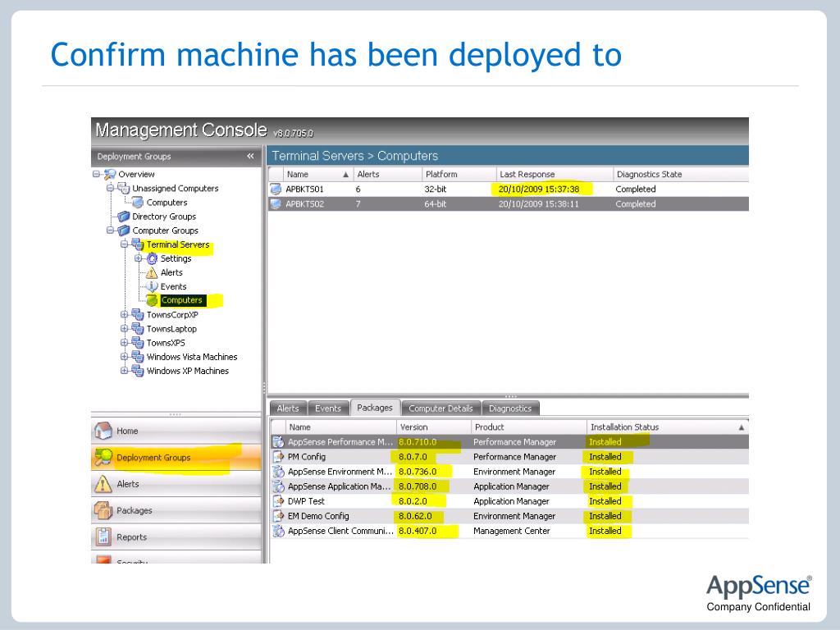
Task: Sort computers by Name column header
Action: tap(317, 174)
